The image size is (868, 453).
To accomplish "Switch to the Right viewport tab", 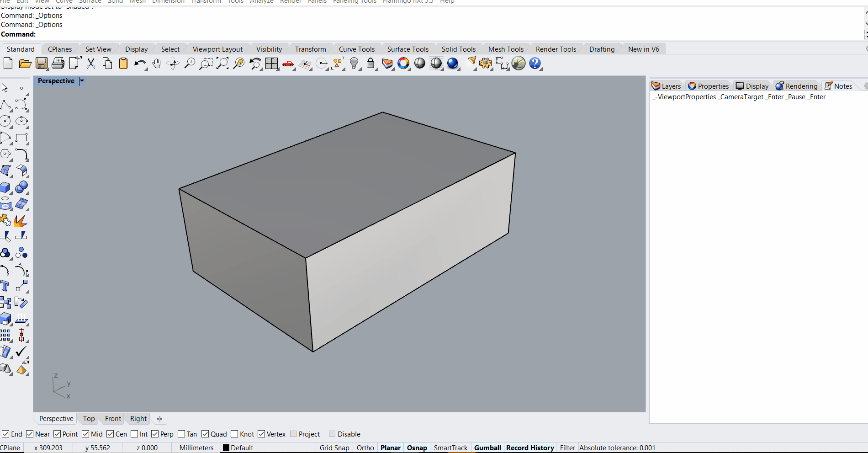I will click(x=138, y=419).
